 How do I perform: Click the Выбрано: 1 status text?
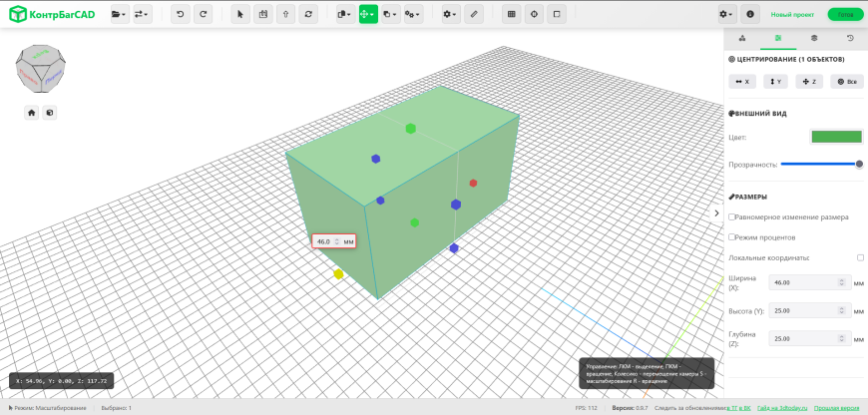tap(117, 408)
